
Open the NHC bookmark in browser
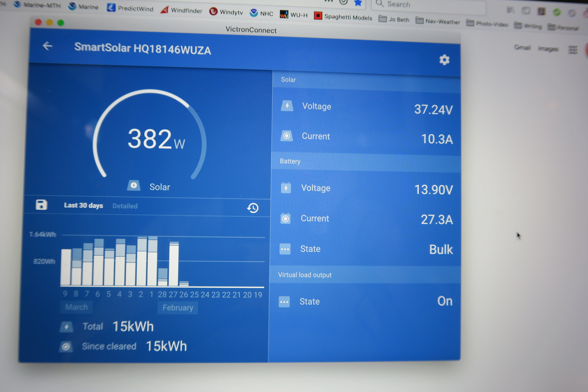tap(261, 13)
